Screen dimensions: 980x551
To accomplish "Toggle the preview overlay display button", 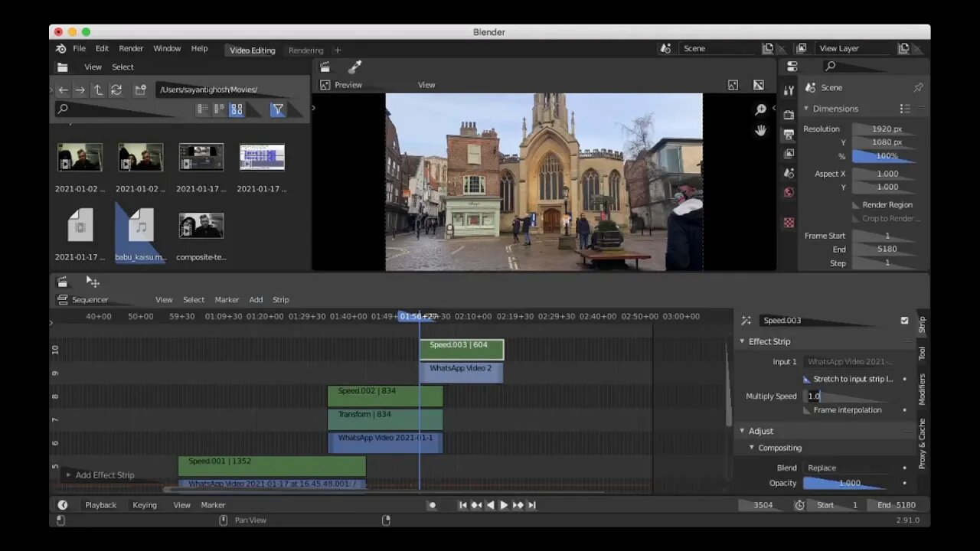I will 733,85.
